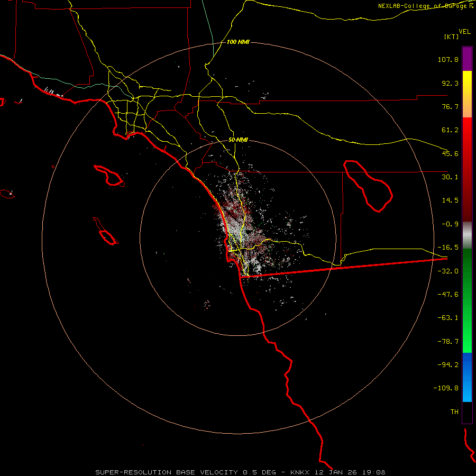Select the 107.8 legend value
The image size is (476, 476).
448,59
